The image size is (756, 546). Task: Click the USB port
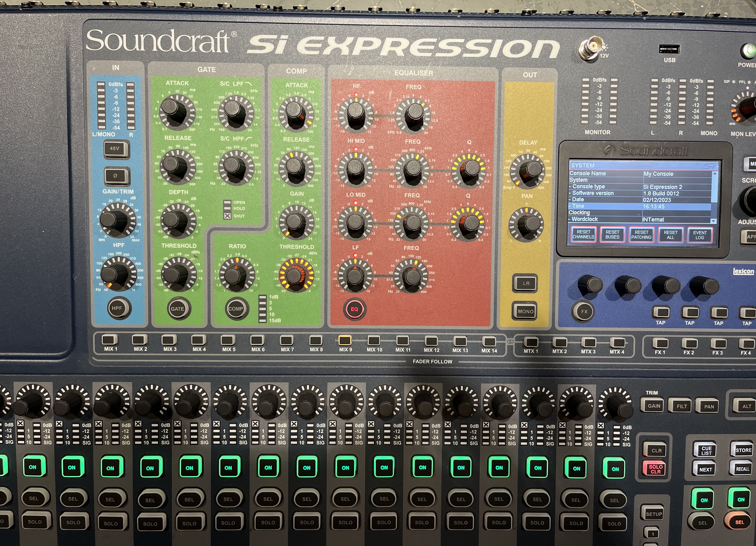click(x=669, y=49)
